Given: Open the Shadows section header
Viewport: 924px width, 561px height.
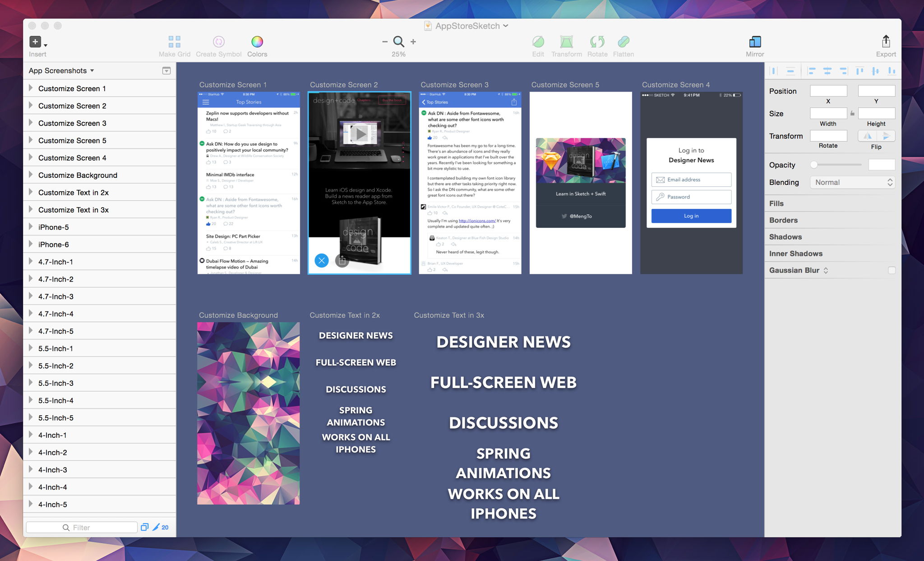Looking at the screenshot, I should click(x=833, y=237).
